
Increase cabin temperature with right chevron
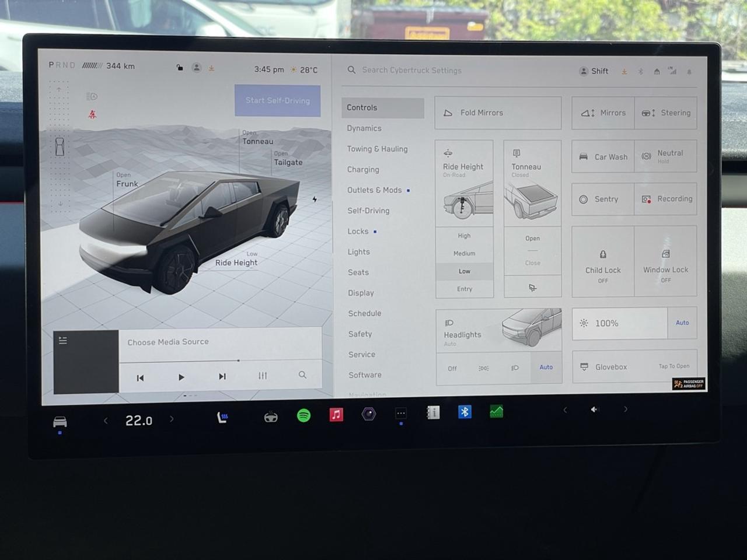click(x=172, y=419)
